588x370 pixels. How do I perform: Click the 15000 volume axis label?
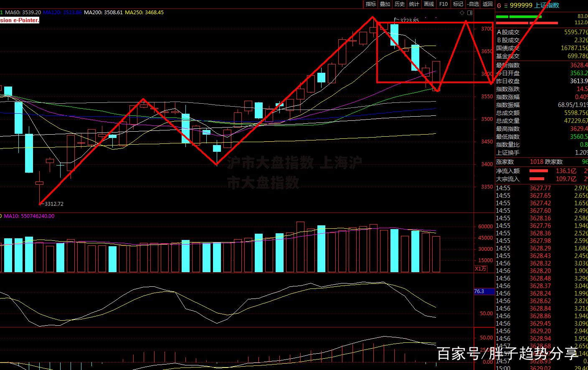click(x=485, y=260)
